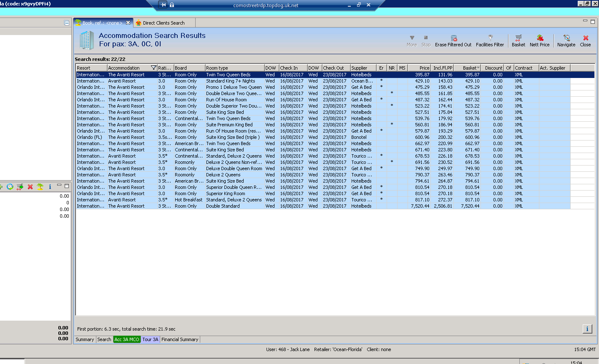599x364 pixels.
Task: Click the info button at bottom right of results
Action: click(x=587, y=329)
